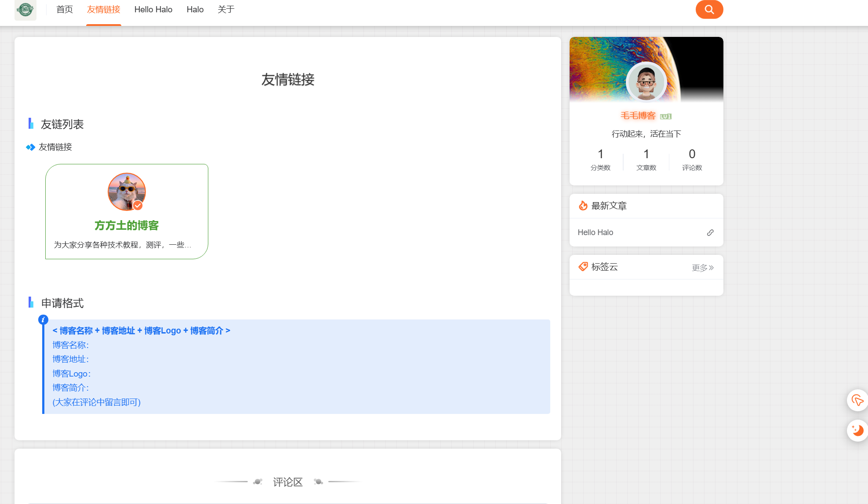Open the 首页 navigation item
868x504 pixels.
[x=65, y=10]
